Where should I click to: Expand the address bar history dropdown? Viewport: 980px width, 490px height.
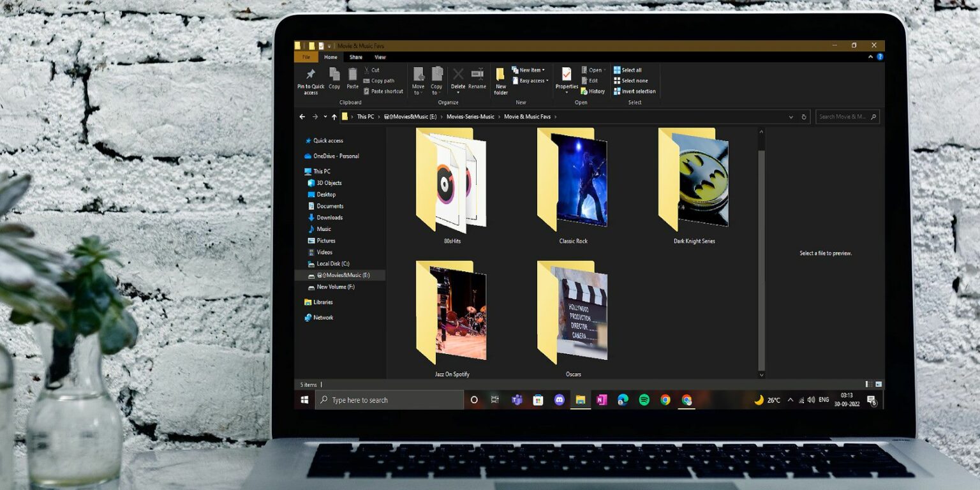pos(791,117)
